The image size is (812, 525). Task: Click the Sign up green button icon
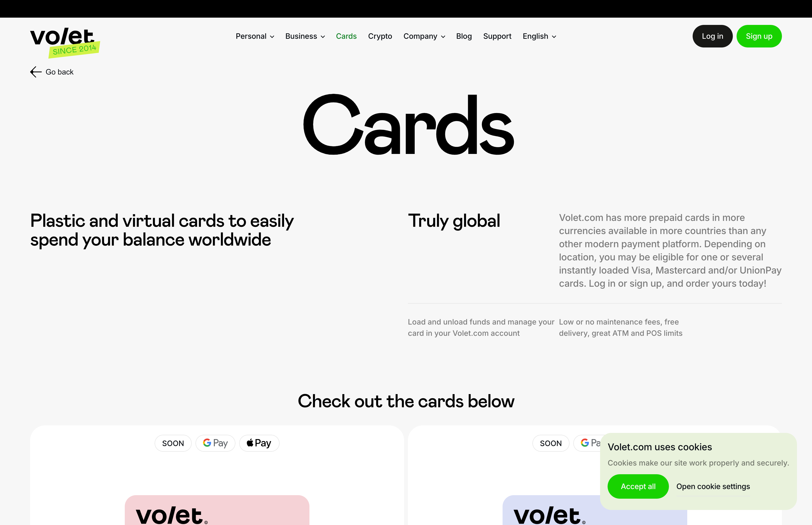coord(759,36)
